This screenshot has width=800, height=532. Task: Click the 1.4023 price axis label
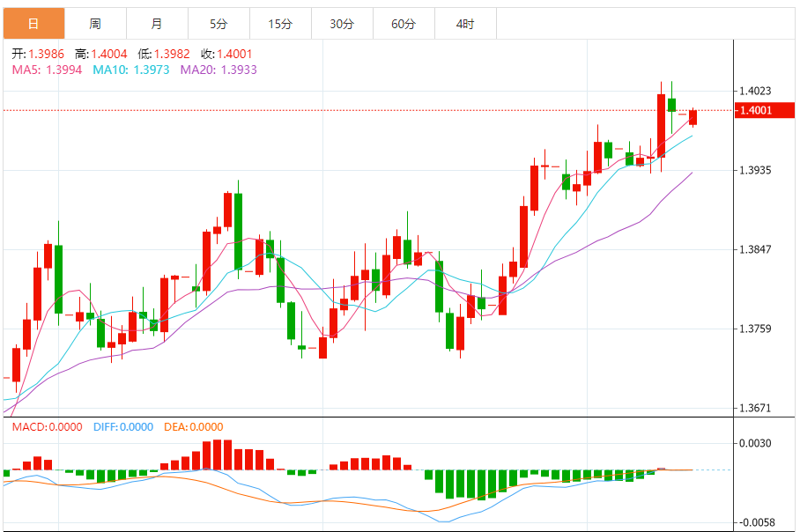(x=755, y=91)
